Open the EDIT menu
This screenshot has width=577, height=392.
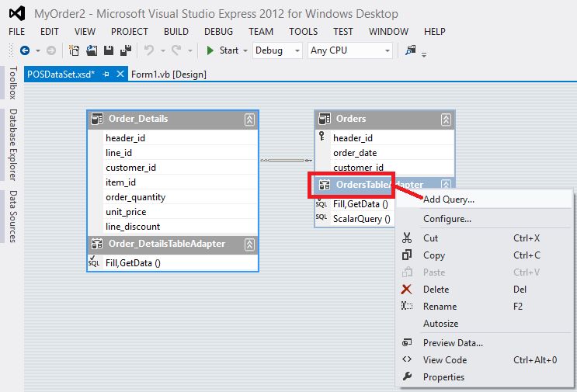(49, 32)
